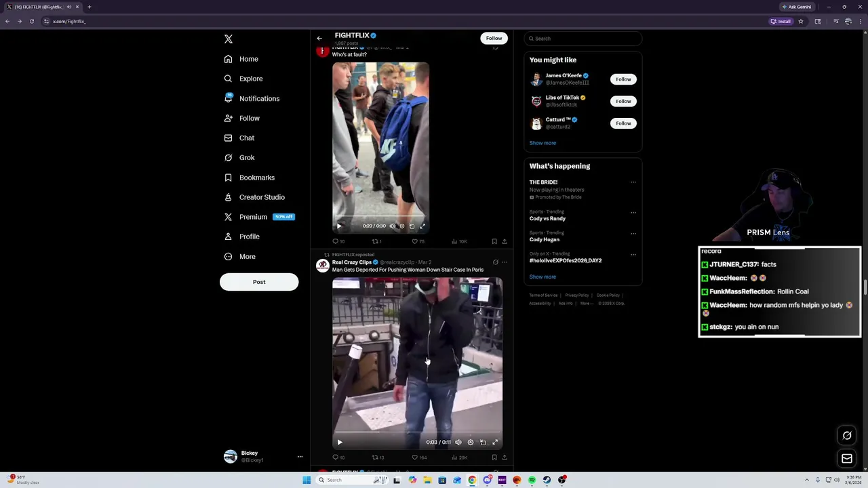Follow the FIGHTFLIX account
Screen dimensions: 868x488
point(494,38)
